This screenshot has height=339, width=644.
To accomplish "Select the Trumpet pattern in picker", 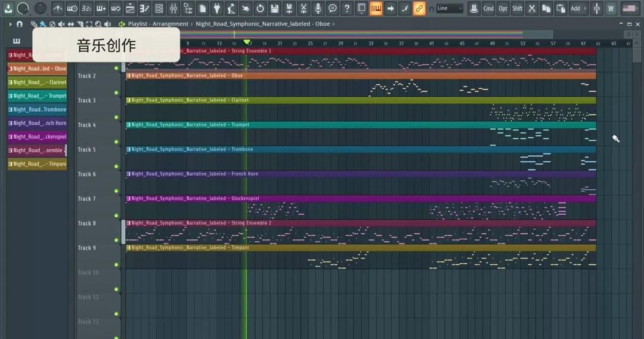I will click(x=37, y=95).
